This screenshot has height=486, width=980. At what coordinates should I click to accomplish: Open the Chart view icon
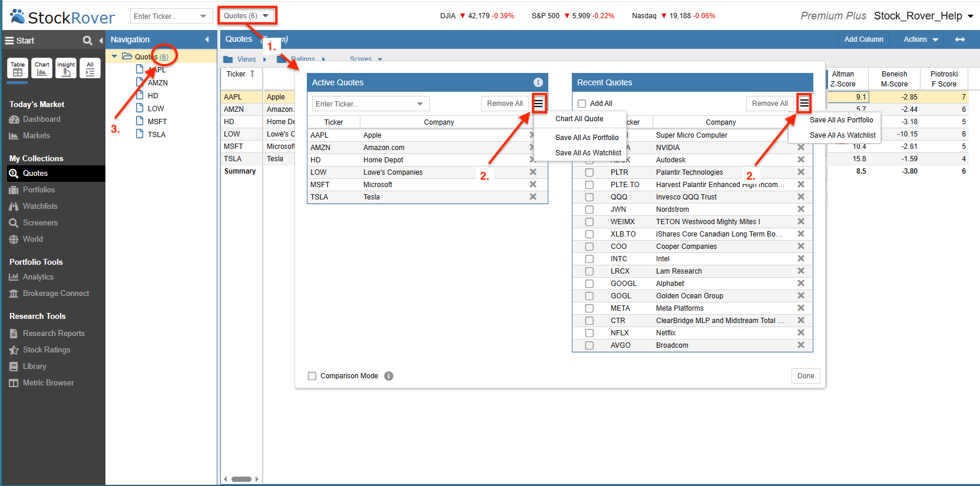[42, 68]
